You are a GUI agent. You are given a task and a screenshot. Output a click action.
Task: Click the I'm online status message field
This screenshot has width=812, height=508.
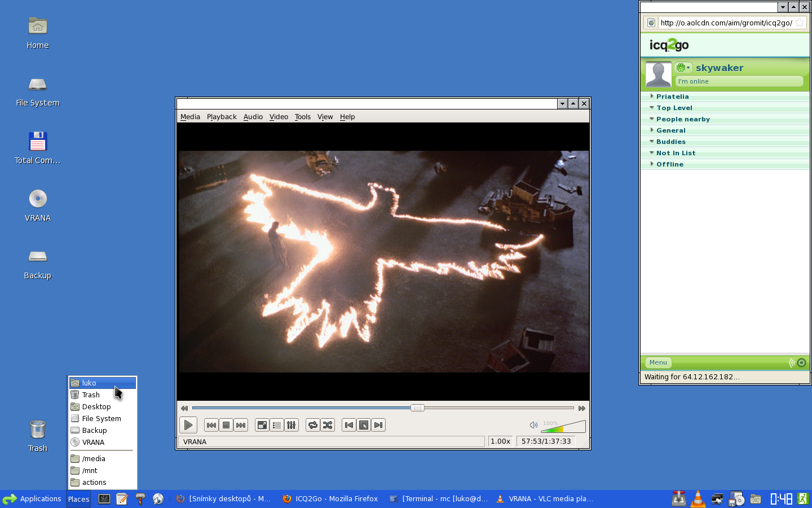point(739,81)
